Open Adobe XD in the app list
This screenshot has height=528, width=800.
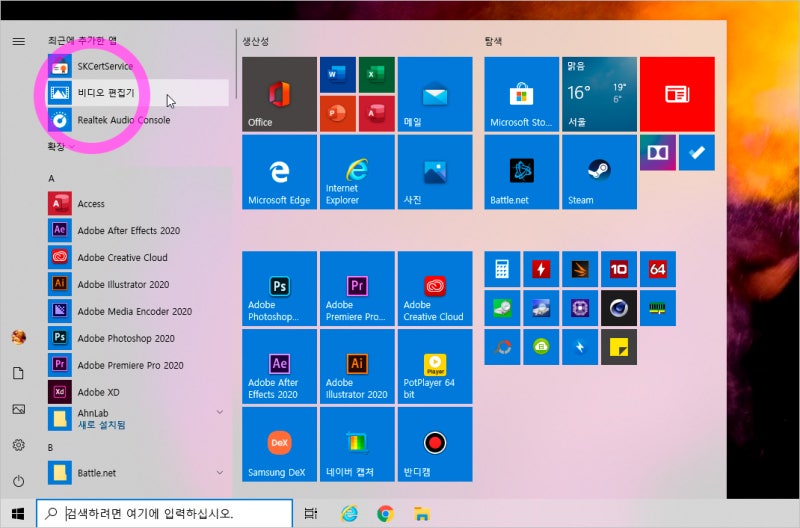(x=138, y=392)
